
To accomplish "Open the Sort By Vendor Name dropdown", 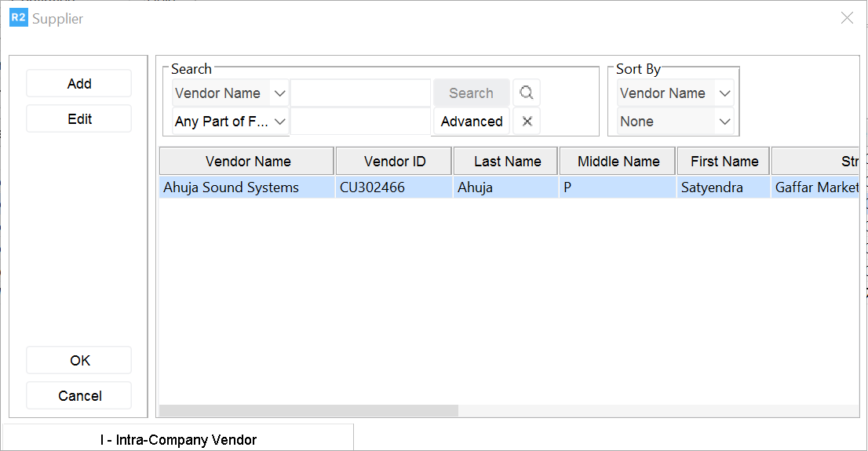I will tap(724, 93).
